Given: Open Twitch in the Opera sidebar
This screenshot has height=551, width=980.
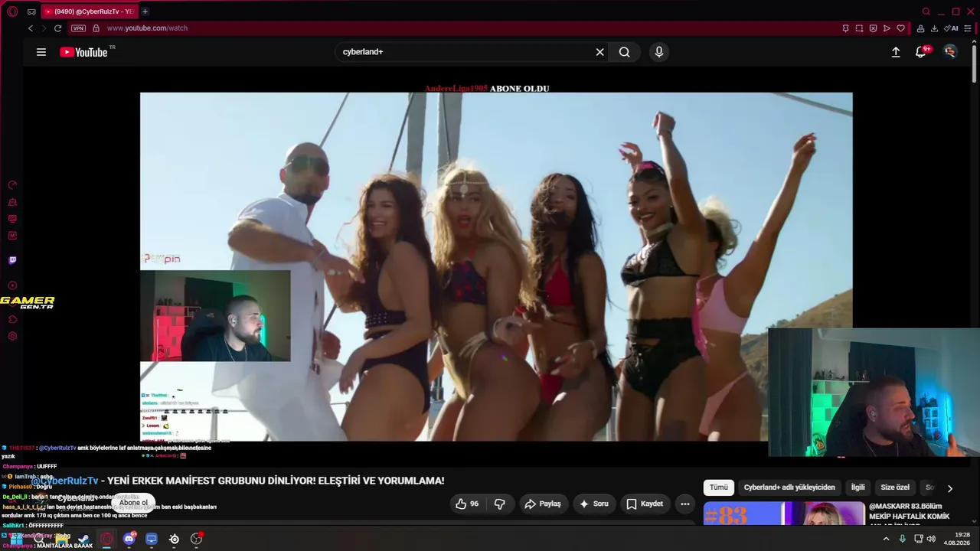Looking at the screenshot, I should pos(12,260).
